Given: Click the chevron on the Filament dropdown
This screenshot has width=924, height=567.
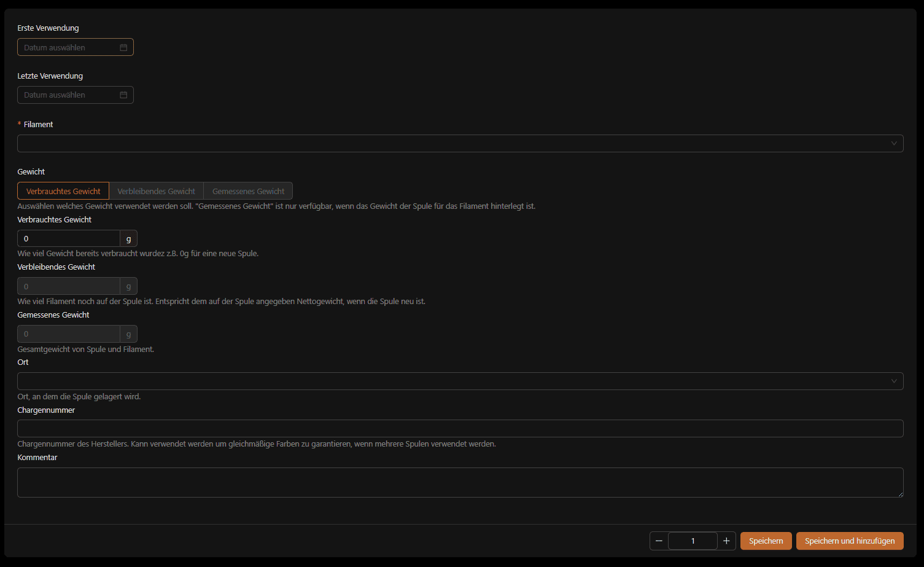Looking at the screenshot, I should (895, 143).
